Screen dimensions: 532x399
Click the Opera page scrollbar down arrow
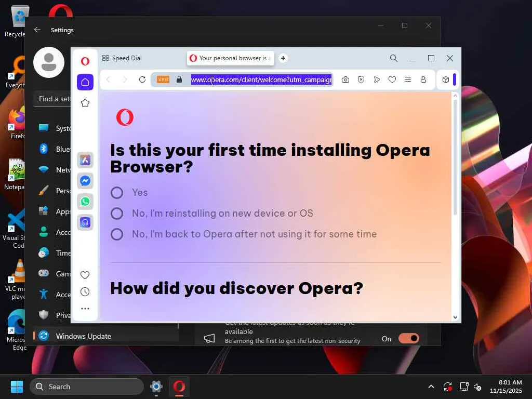pos(455,317)
